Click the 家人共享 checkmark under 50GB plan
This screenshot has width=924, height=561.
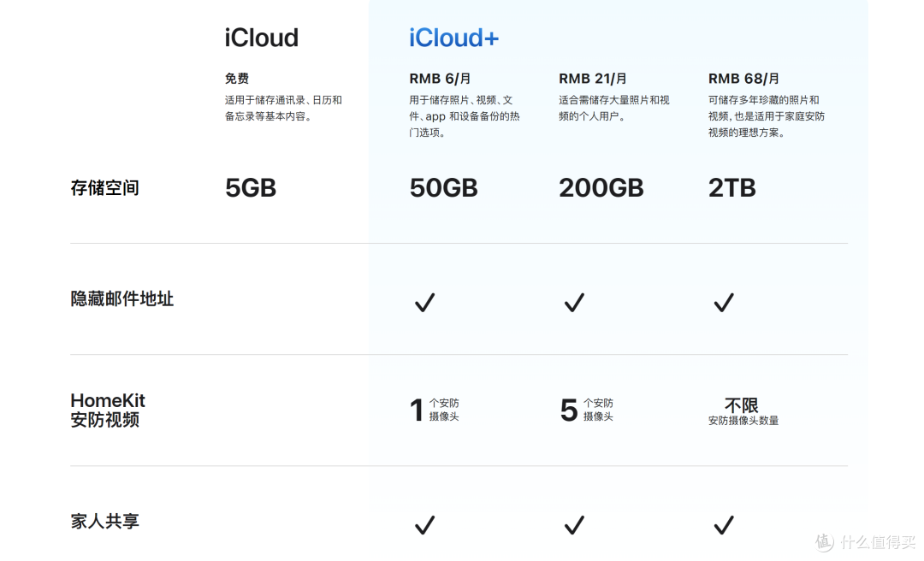click(424, 525)
